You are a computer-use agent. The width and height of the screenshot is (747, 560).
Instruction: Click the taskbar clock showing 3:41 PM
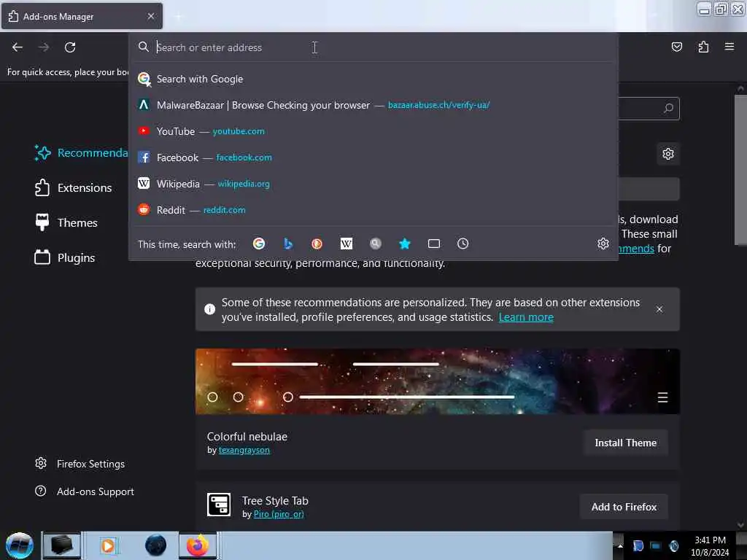click(710, 546)
